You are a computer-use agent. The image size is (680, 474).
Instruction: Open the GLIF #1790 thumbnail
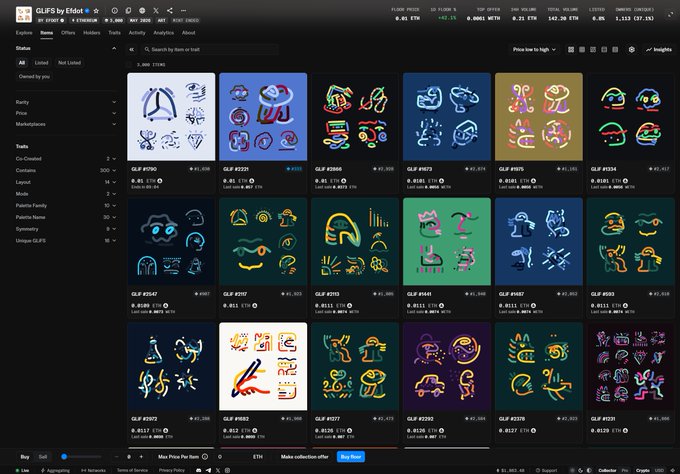171,117
